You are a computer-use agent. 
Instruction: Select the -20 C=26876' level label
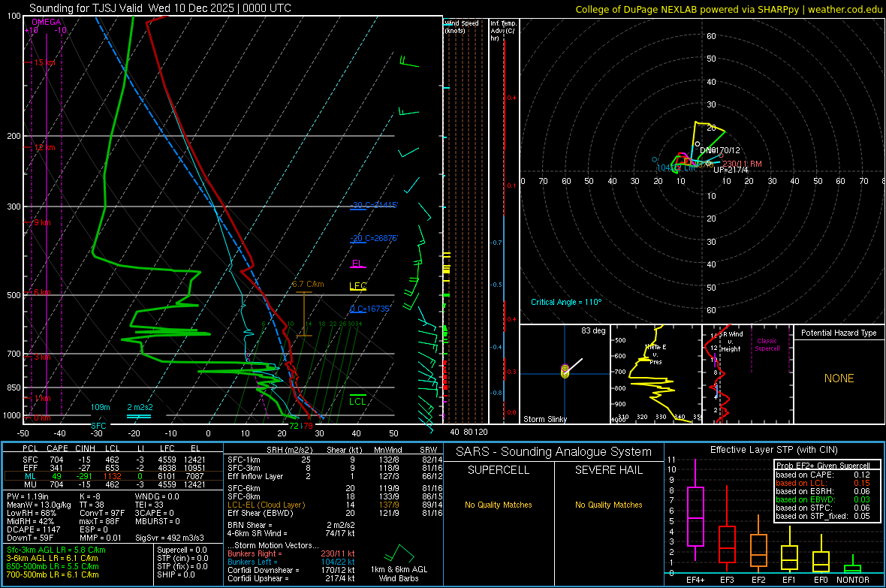(374, 238)
